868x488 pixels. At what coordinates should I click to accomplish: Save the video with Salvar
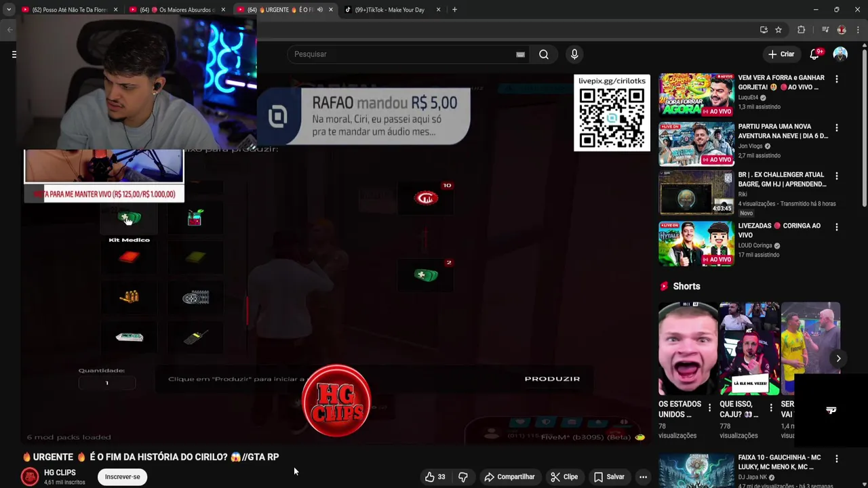tap(609, 476)
